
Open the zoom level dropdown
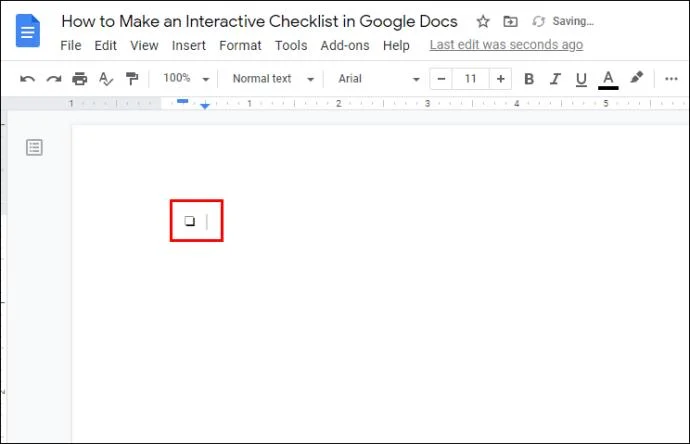pyautogui.click(x=186, y=79)
